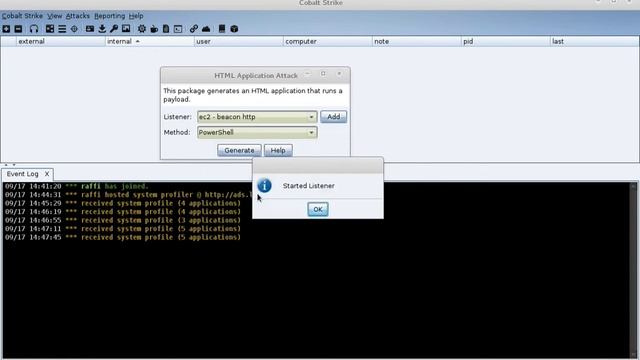Click the target view crosshair icon
The image size is (640, 360).
click(74, 29)
